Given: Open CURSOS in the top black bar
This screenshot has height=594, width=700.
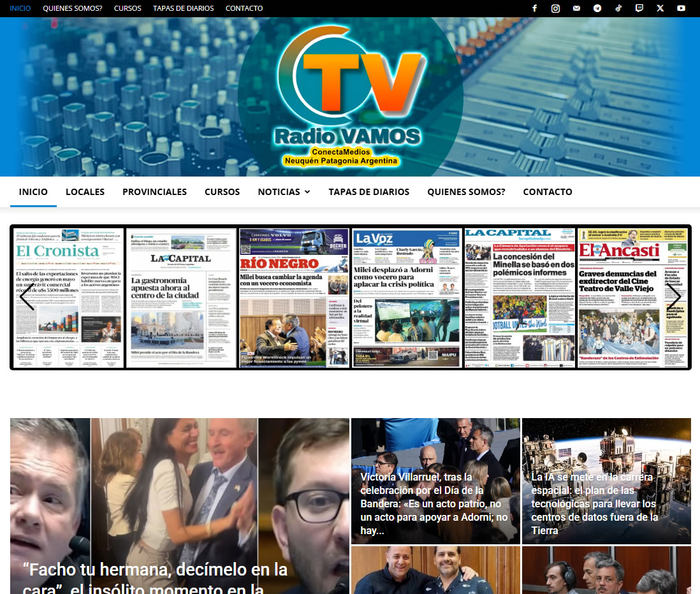Looking at the screenshot, I should click(128, 8).
